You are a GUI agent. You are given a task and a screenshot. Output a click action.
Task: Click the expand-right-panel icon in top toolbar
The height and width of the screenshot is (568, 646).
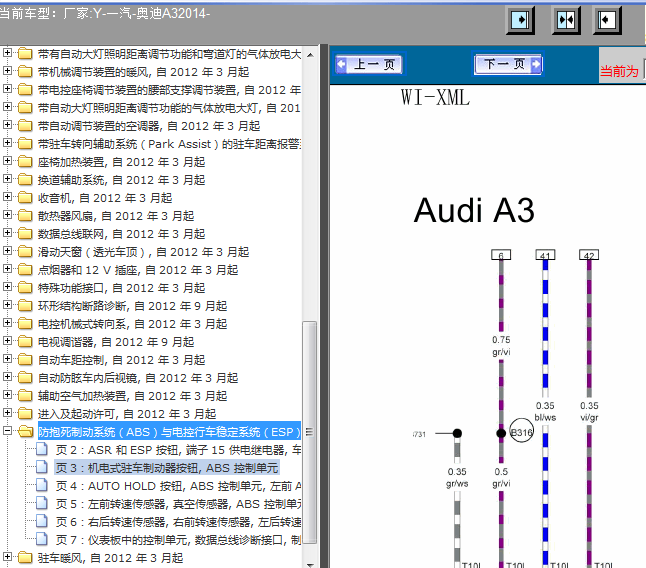tap(520, 20)
